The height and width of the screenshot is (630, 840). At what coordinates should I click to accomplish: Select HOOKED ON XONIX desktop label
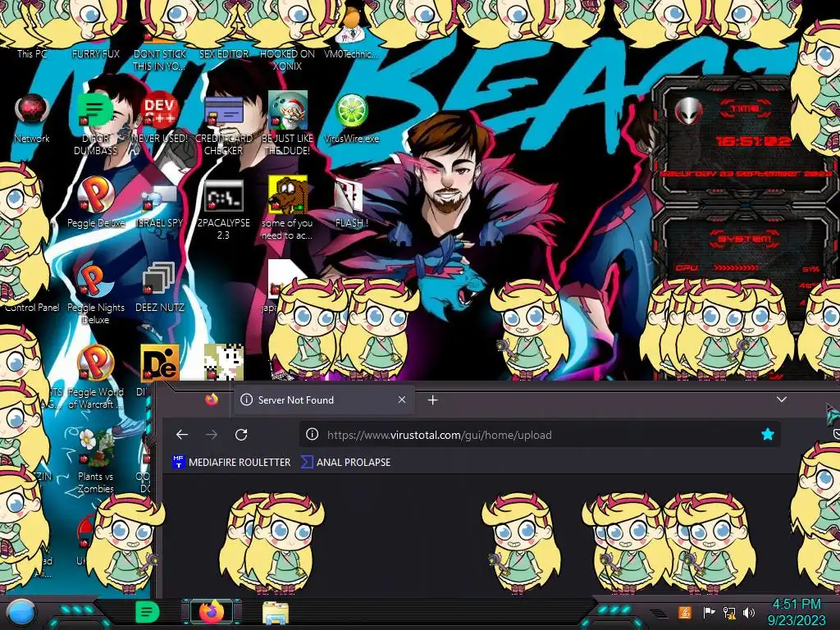coord(287,60)
